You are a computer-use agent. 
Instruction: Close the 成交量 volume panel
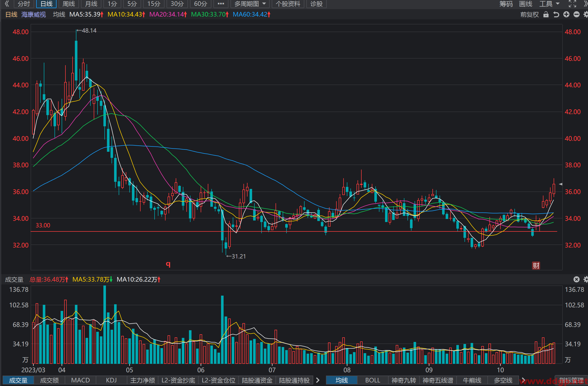[x=577, y=279]
